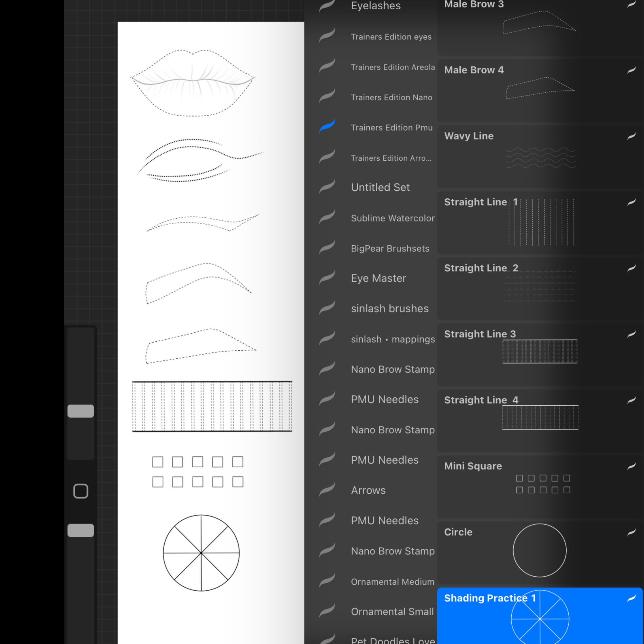Open the Sublime Watercolor brush set
This screenshot has height=644, width=644.
click(x=393, y=218)
